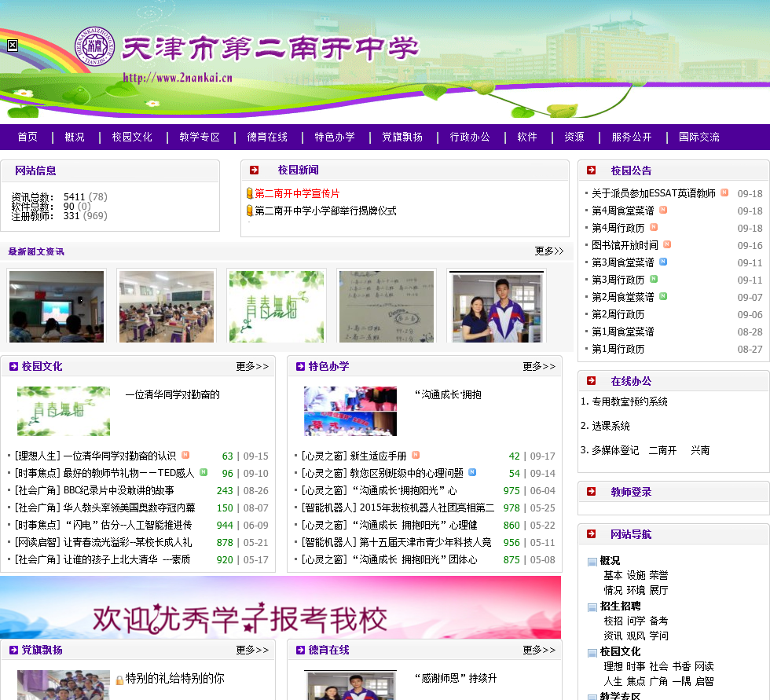Open announcement 第1周行政历

(x=618, y=349)
